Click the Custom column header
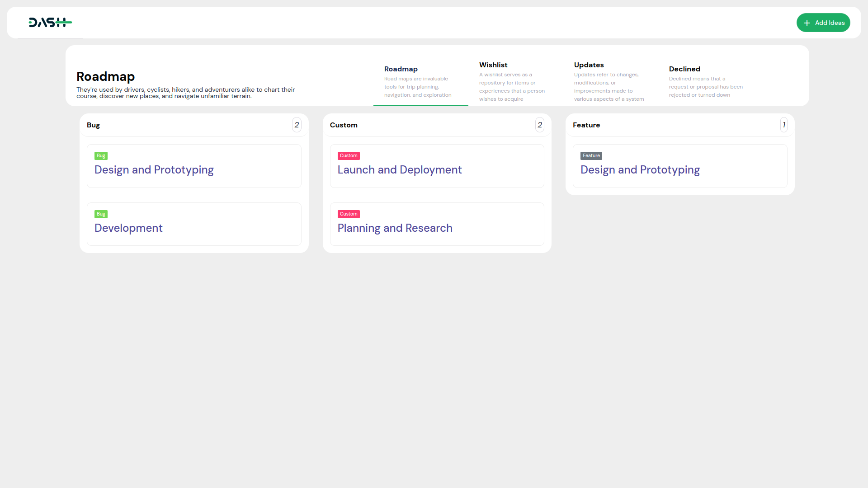The image size is (868, 488). pos(344,125)
